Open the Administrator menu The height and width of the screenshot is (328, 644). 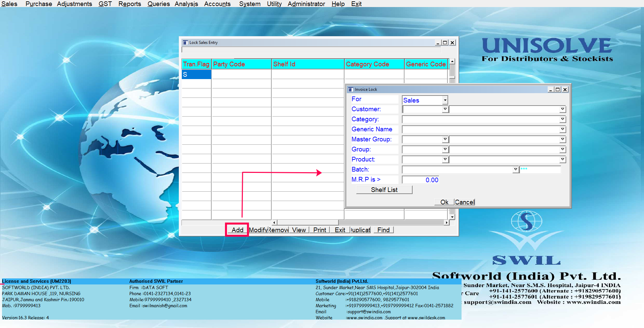click(306, 4)
